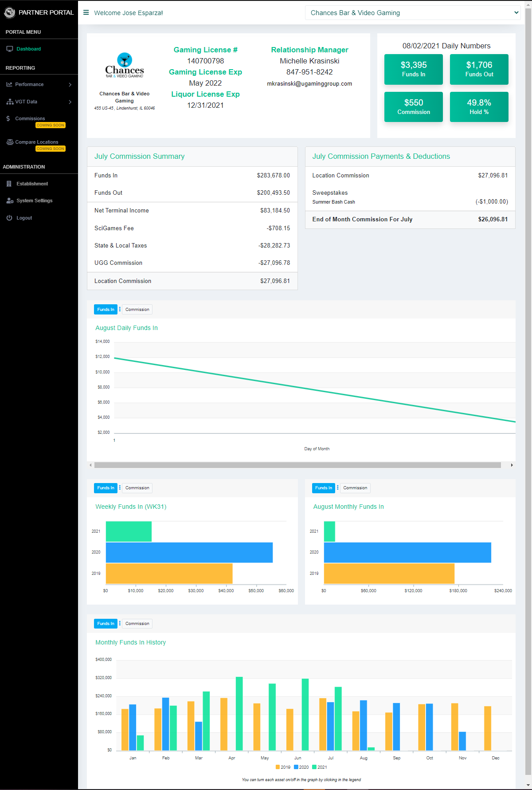Click the 2020 bar in Weekly Funds In
The width and height of the screenshot is (532, 790).
189,552
